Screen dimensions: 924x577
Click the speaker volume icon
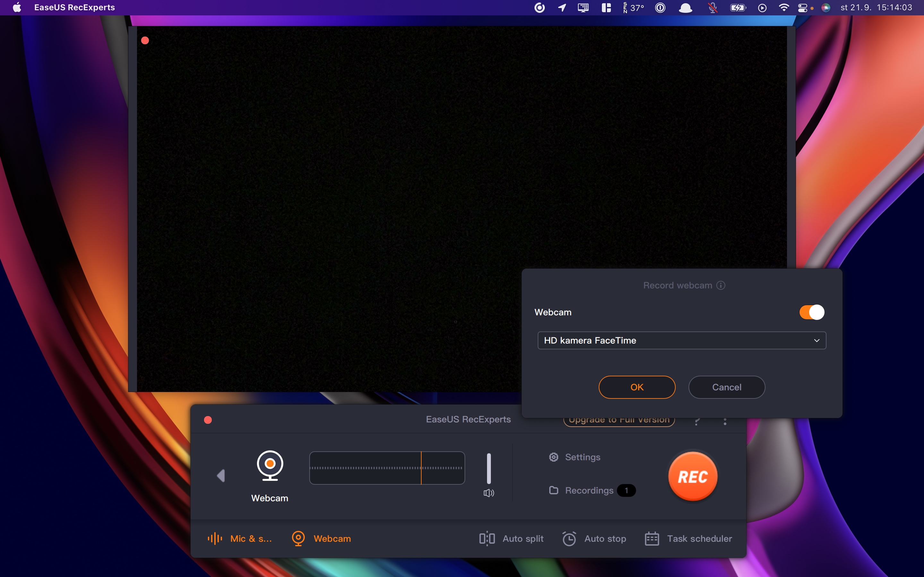489,493
